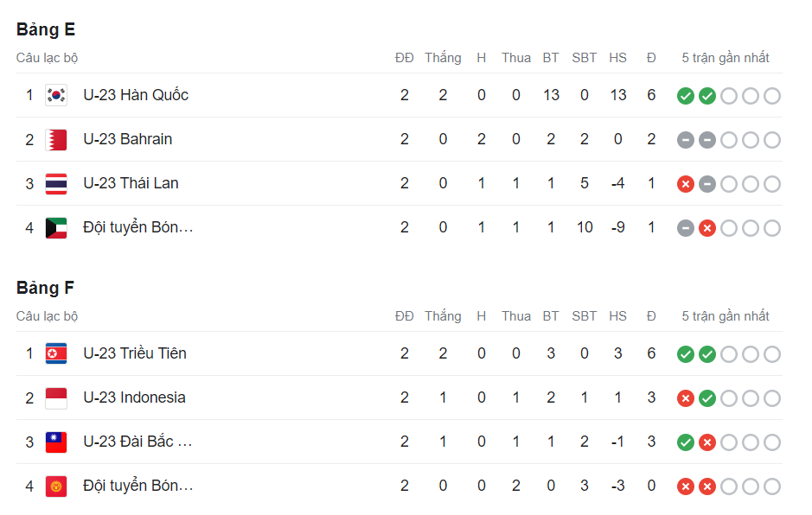
Task: Click U-23 Thái Lan's red loss icon
Action: point(686,184)
